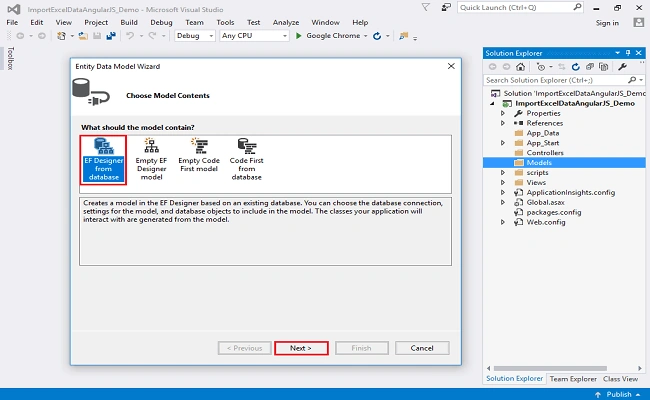Click the Navigate Backward toolbar icon

point(20,36)
